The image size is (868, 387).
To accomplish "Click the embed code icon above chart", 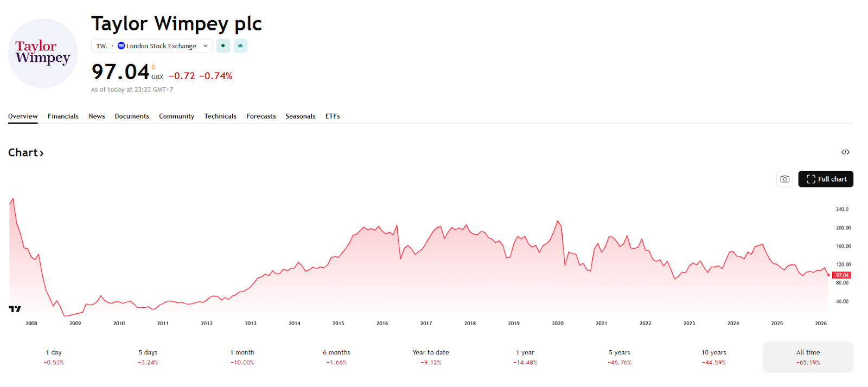I will point(845,152).
